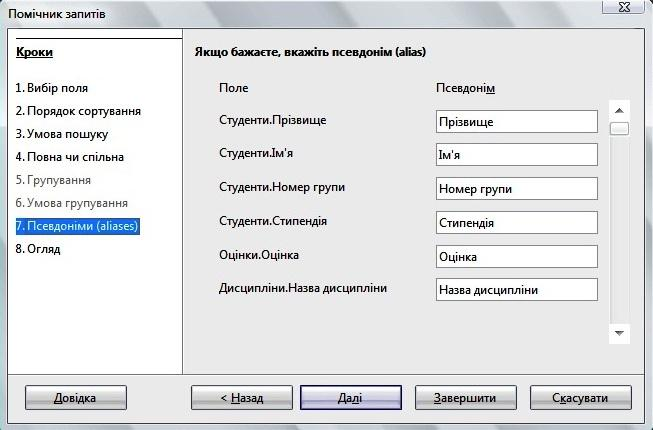Click the Оцінки.Оцінка field label
Screen dimensions: 653x430
(x=259, y=255)
